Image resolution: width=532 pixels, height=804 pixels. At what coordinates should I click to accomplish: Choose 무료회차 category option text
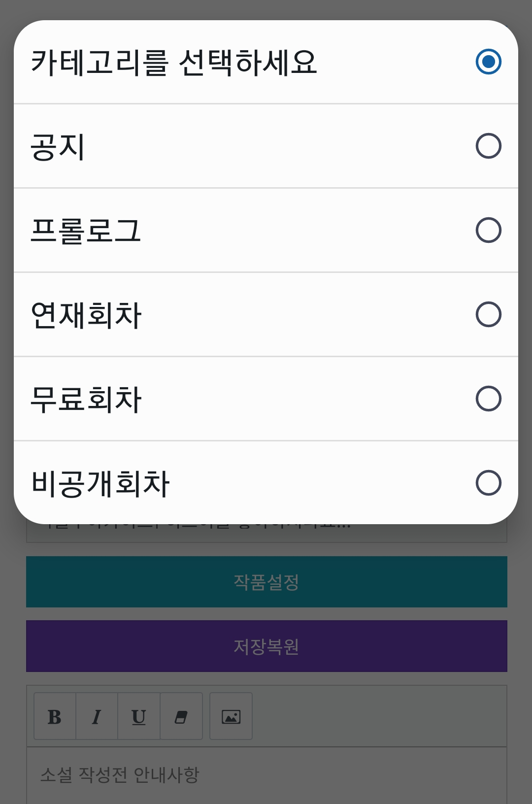click(86, 399)
